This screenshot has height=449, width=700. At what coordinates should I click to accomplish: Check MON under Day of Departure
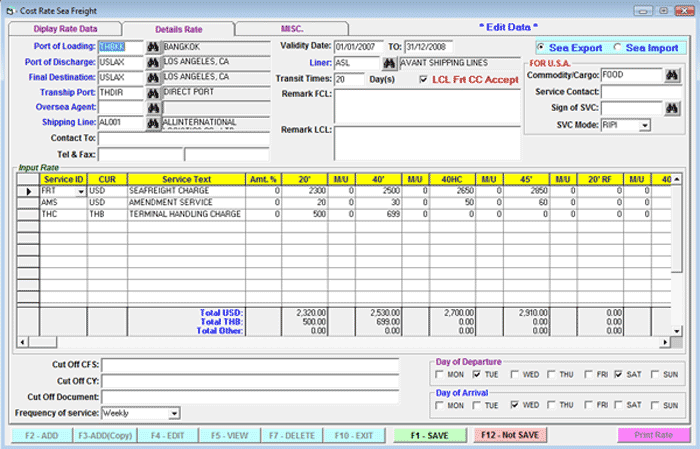pyautogui.click(x=440, y=374)
